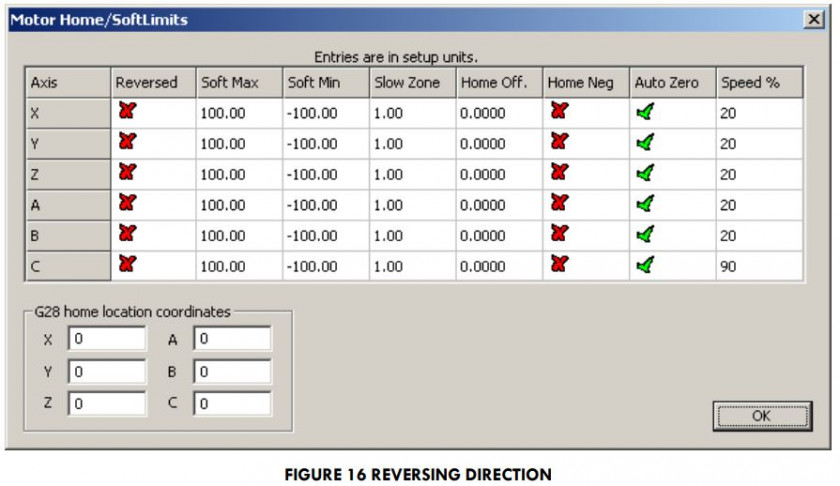Toggle Auto Zero setting for B axis
This screenshot has width=840, height=486.
coord(645,234)
